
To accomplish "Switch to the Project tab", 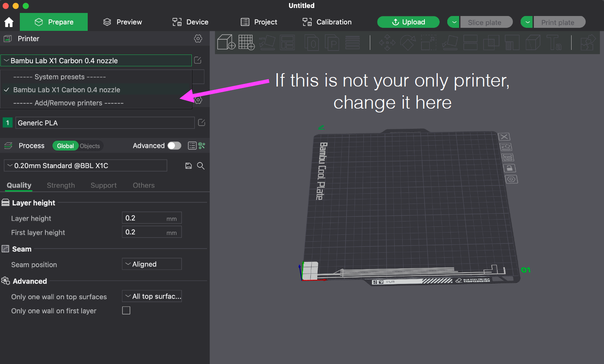I will (259, 22).
